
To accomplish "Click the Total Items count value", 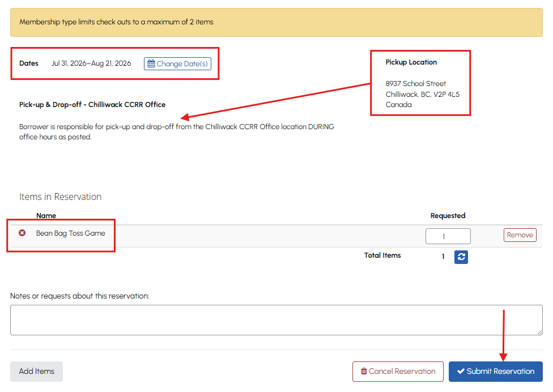I will (x=443, y=257).
